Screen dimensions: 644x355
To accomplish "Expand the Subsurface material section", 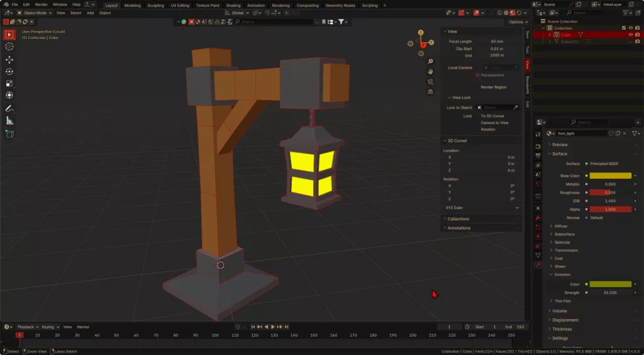I will tap(563, 234).
